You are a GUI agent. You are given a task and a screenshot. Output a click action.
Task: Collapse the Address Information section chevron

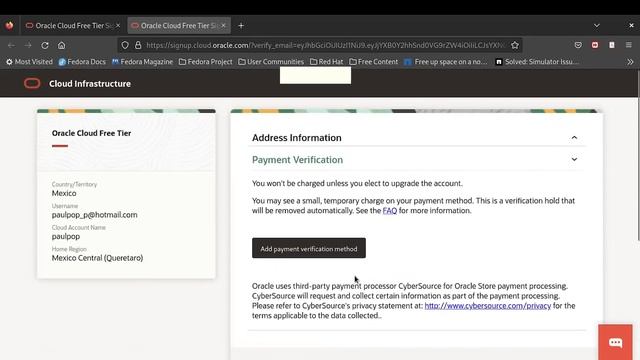pyautogui.click(x=574, y=138)
